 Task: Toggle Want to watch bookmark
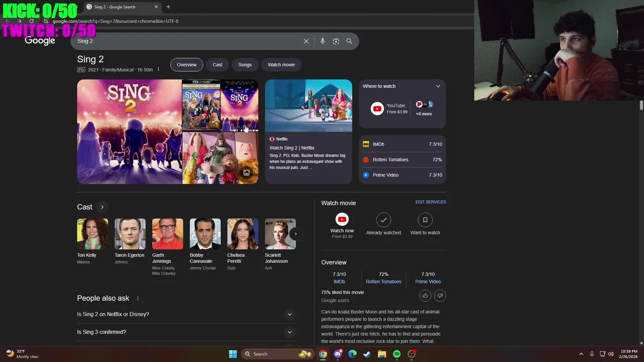pyautogui.click(x=425, y=224)
